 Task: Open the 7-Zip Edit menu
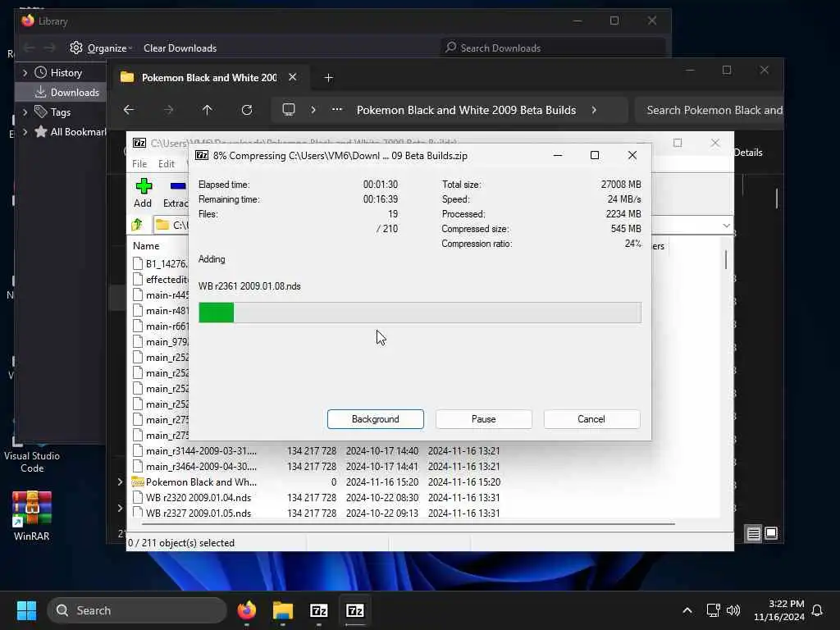click(x=166, y=164)
